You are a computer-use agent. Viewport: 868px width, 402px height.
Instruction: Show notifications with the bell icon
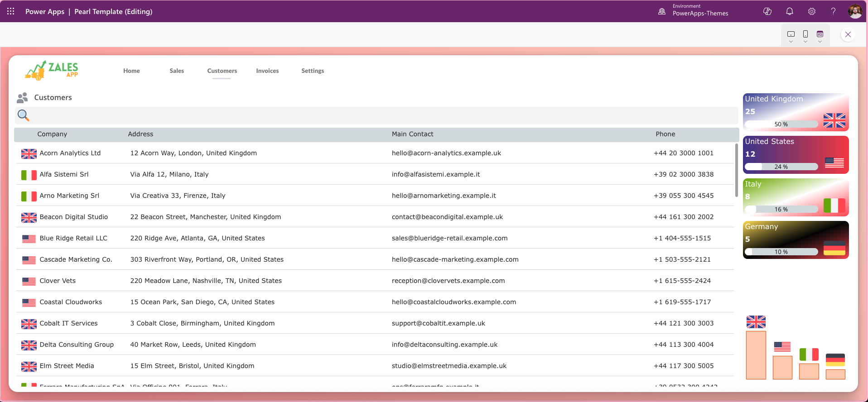click(x=790, y=11)
